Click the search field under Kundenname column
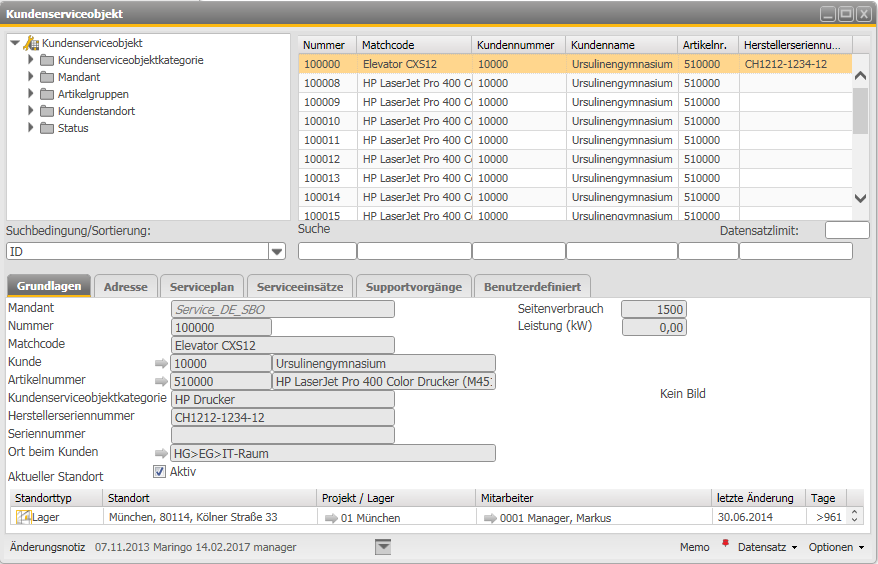This screenshot has height=564, width=878. click(x=622, y=251)
